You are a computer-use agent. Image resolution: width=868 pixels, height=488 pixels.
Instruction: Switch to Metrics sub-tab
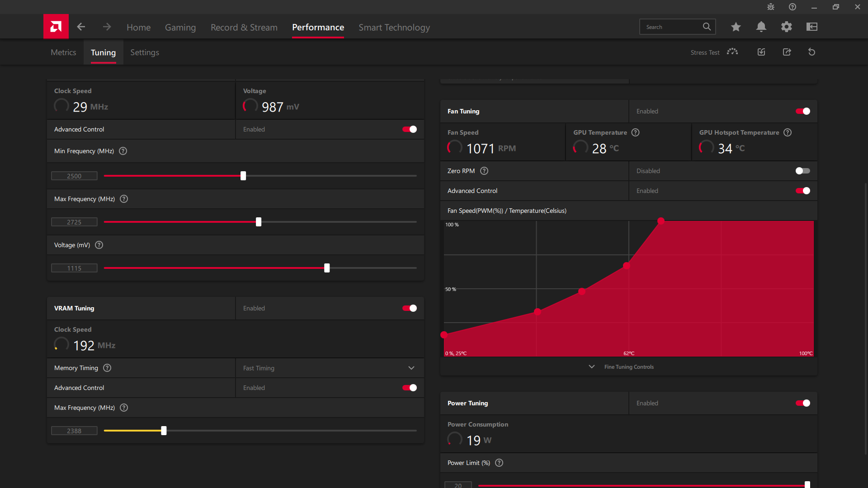pyautogui.click(x=63, y=52)
